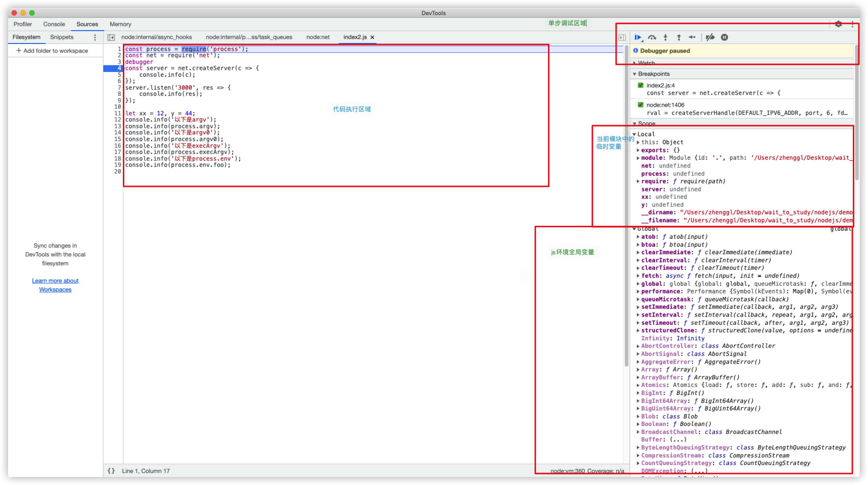Click the Step into next function call icon
This screenshot has width=868, height=485.
tap(666, 37)
